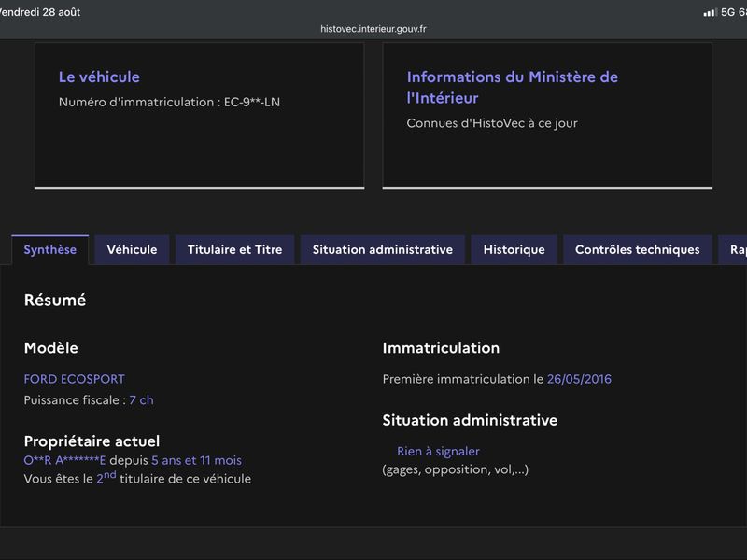
Task: Click the vendredi 28 août date in status bar
Action: click(x=40, y=12)
